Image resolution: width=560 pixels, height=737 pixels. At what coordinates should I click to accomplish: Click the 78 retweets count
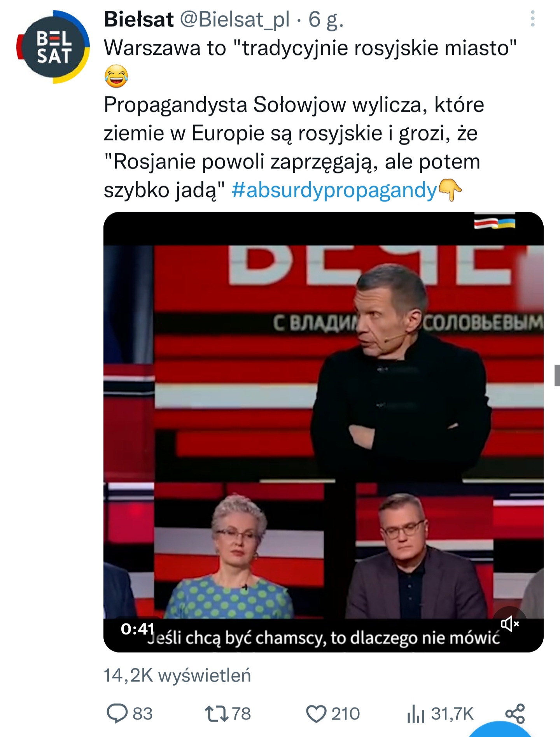[x=241, y=714]
